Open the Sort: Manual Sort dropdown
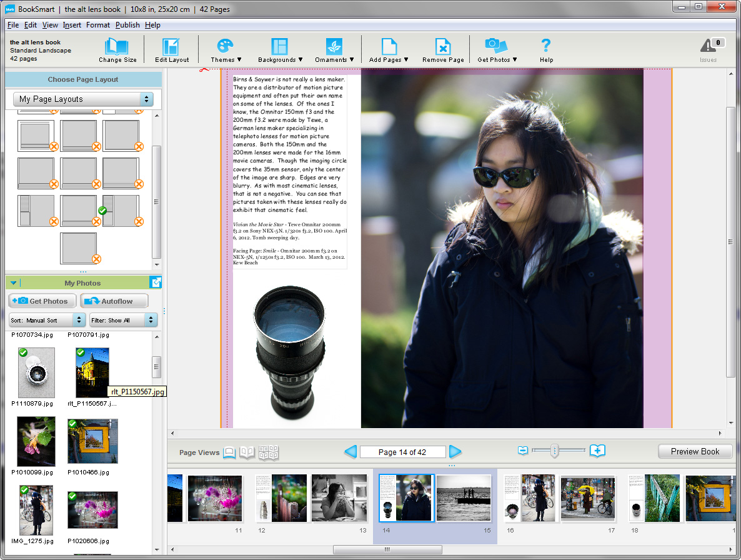 tap(47, 320)
